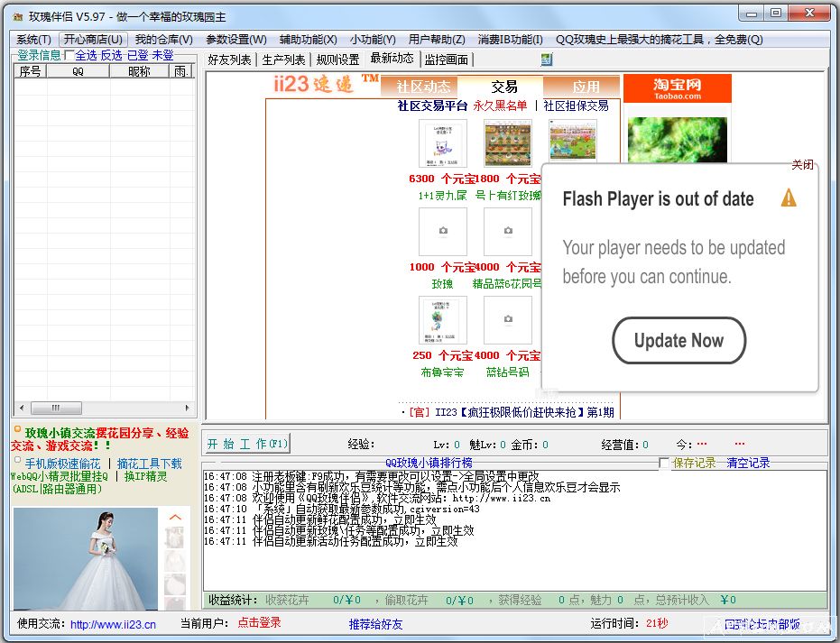840x643 pixels.
Task: Click the 回到论坛内部版 link
Action: tap(762, 624)
